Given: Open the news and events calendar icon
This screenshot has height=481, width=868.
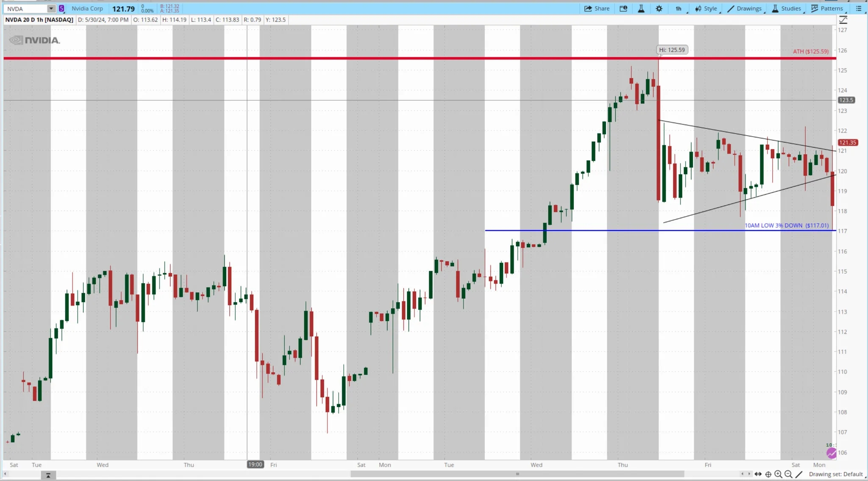Looking at the screenshot, I should pyautogui.click(x=623, y=8).
